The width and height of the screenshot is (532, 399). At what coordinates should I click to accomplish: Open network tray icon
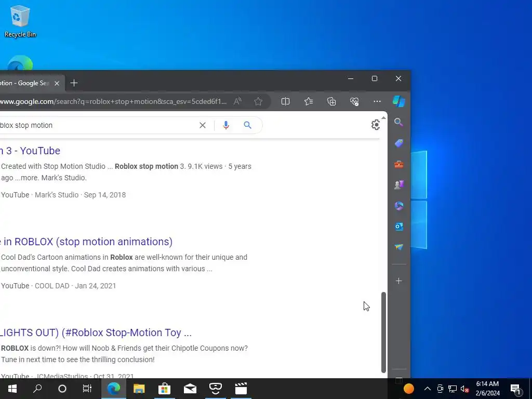click(x=453, y=389)
